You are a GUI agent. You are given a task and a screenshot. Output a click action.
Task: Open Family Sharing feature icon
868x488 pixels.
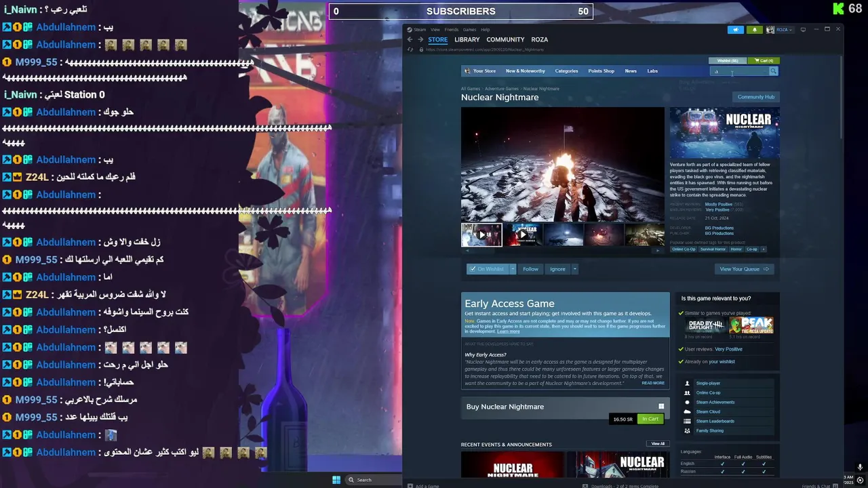click(687, 431)
